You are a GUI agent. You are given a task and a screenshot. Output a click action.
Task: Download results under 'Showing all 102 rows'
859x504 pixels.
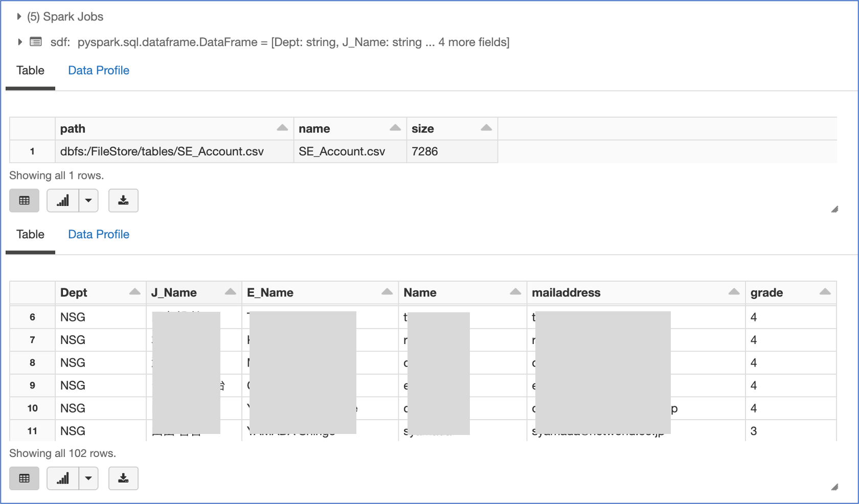tap(123, 478)
